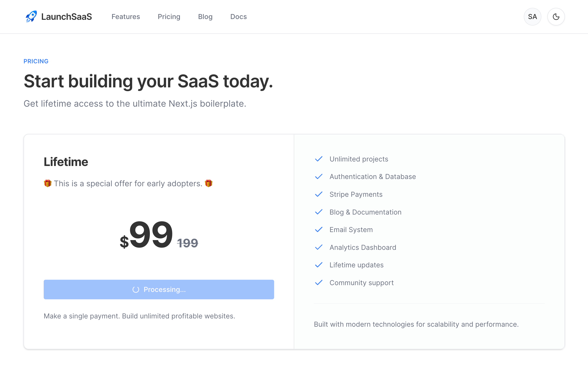Image resolution: width=588 pixels, height=368 pixels.
Task: Click the Lifetime plan heading
Action: 66,162
